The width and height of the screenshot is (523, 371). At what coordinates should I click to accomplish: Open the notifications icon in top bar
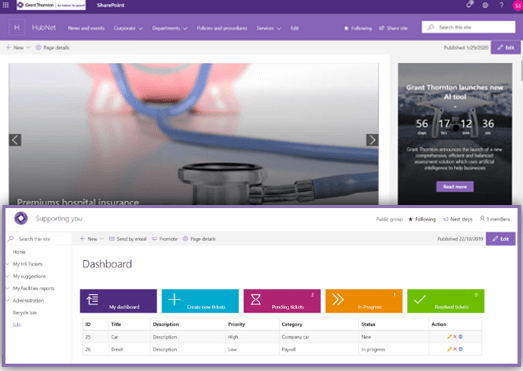click(470, 5)
